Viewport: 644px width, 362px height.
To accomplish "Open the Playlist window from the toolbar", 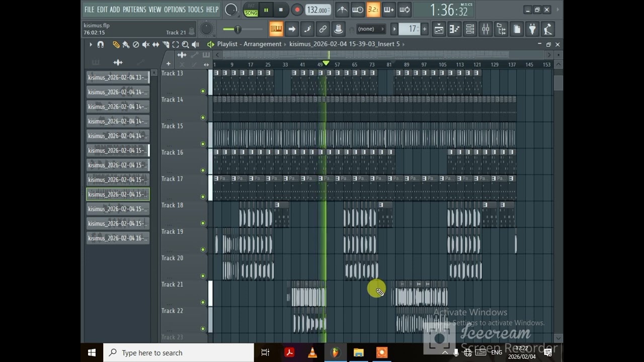I will click(x=439, y=29).
